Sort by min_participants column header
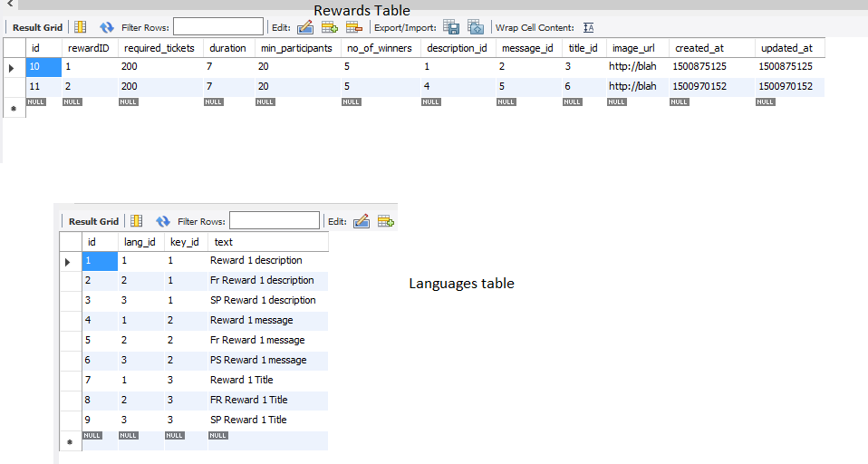Screen dimensions: 868x464 298,48
